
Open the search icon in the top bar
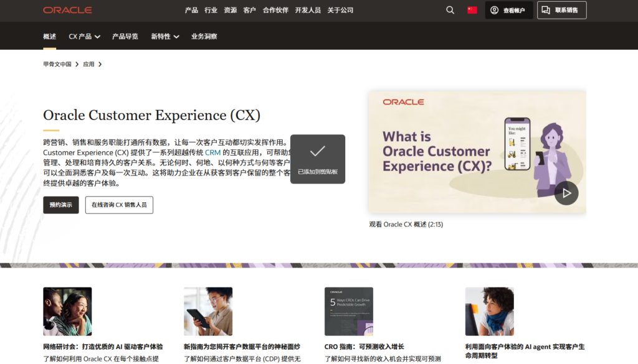450,10
